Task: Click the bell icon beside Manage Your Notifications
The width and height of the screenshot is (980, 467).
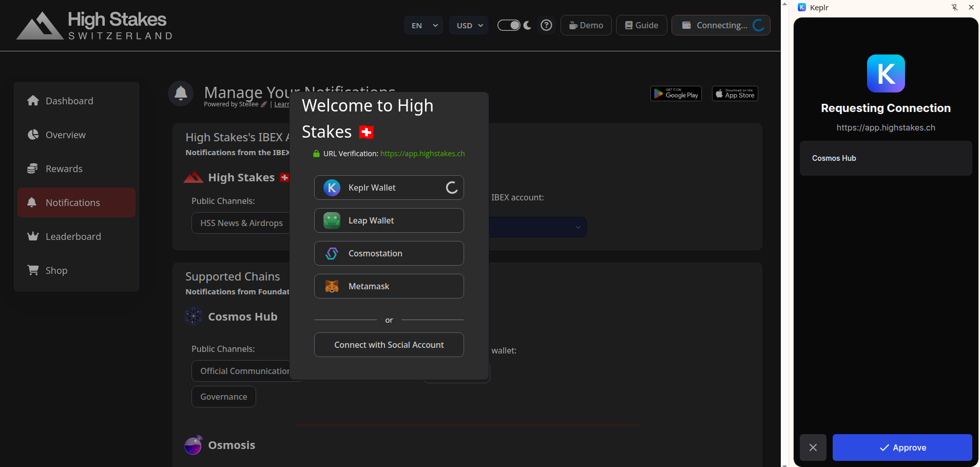Action: (181, 94)
